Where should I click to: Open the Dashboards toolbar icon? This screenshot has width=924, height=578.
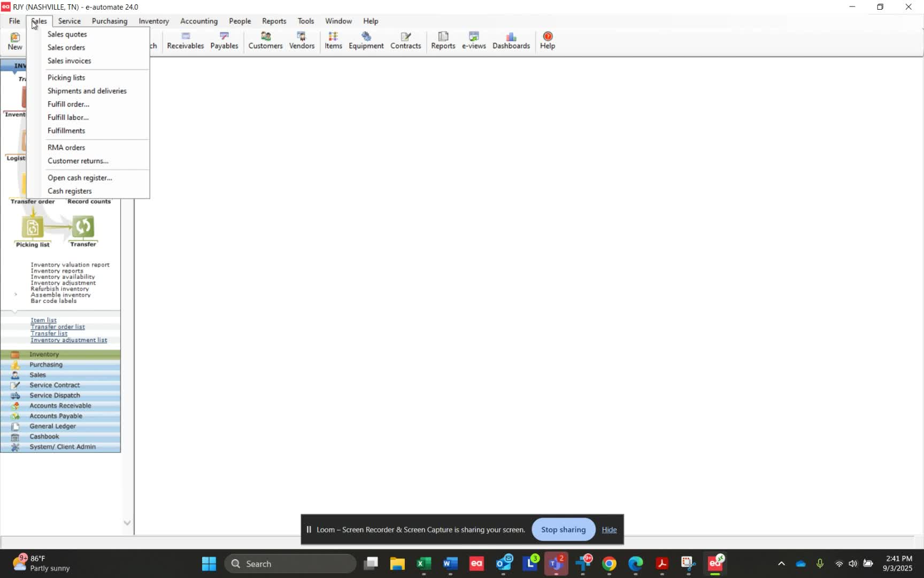[511, 41]
